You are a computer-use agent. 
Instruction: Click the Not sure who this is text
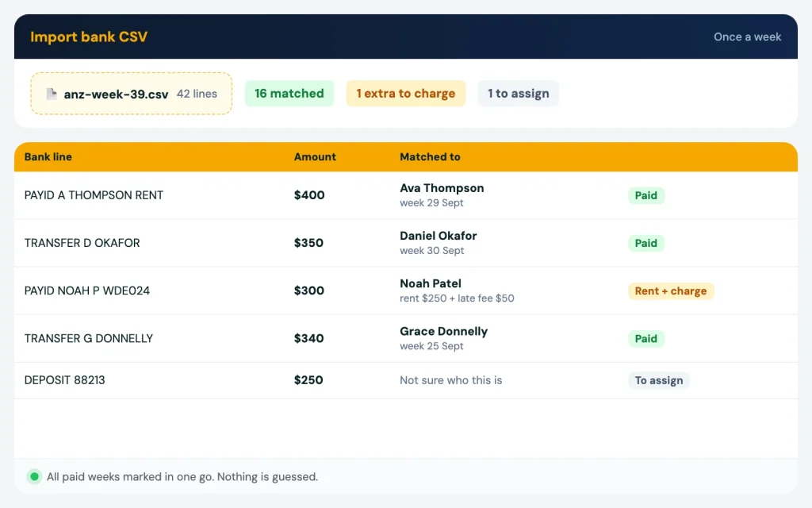pyautogui.click(x=451, y=380)
